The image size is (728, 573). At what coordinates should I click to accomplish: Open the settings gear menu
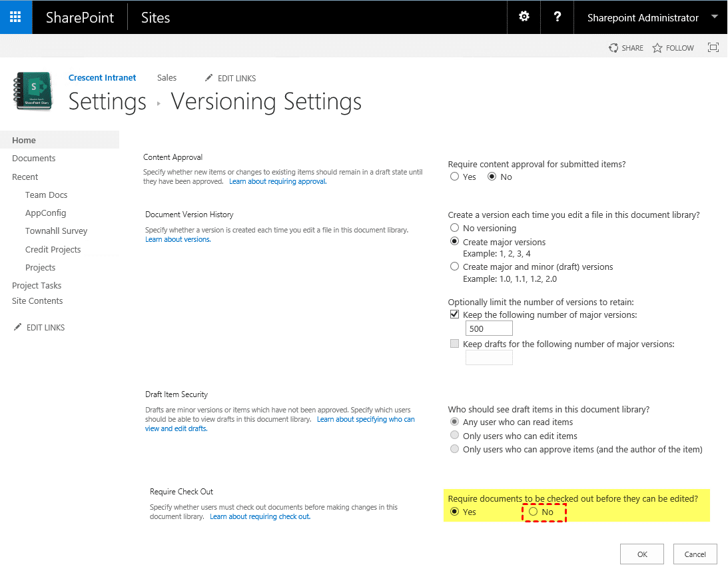(x=524, y=17)
